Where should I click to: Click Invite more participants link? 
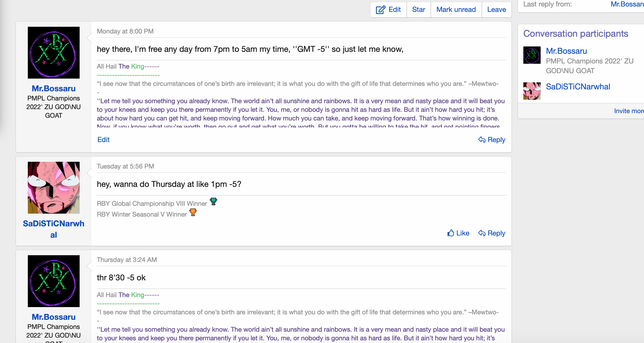pyautogui.click(x=629, y=111)
